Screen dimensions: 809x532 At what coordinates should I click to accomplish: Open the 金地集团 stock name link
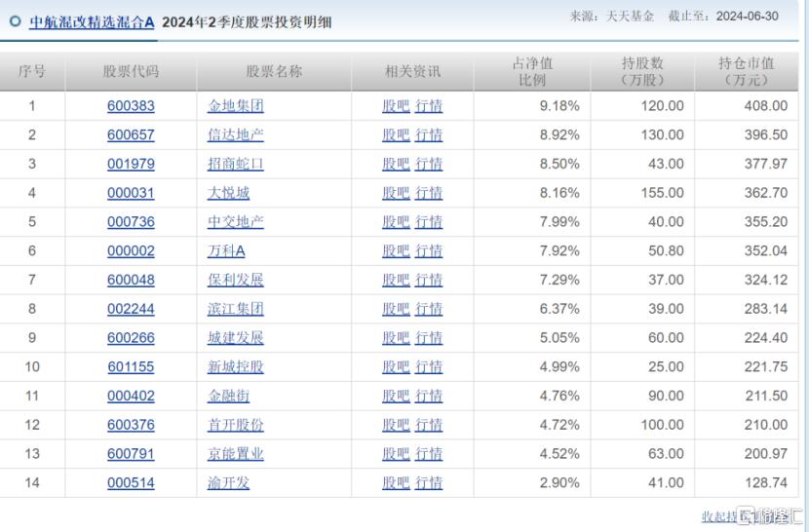(236, 106)
